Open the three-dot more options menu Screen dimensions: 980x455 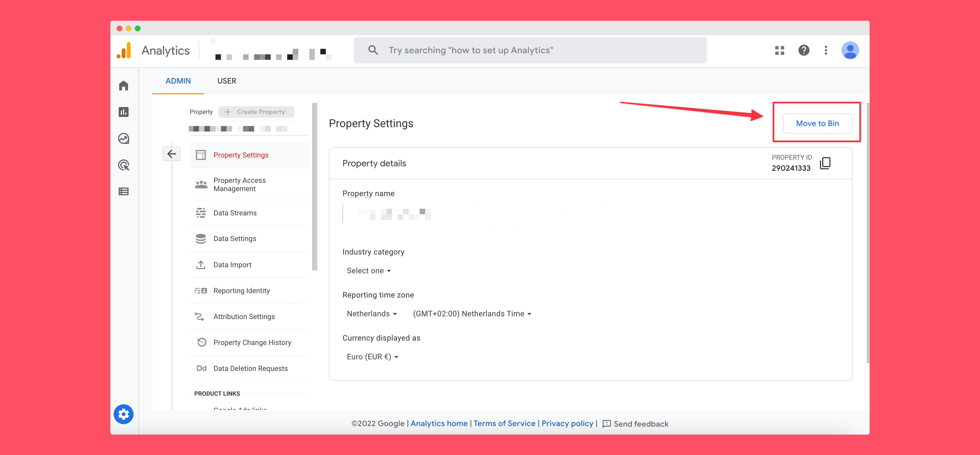(x=825, y=50)
